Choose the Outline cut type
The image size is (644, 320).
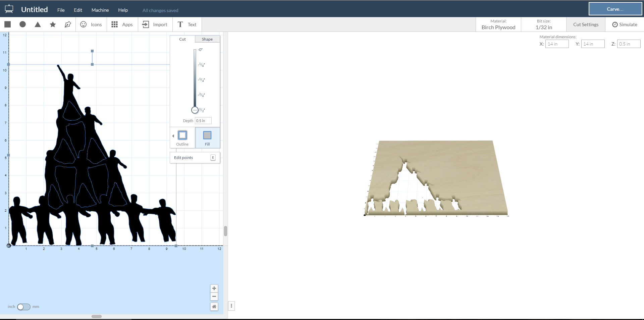182,138
